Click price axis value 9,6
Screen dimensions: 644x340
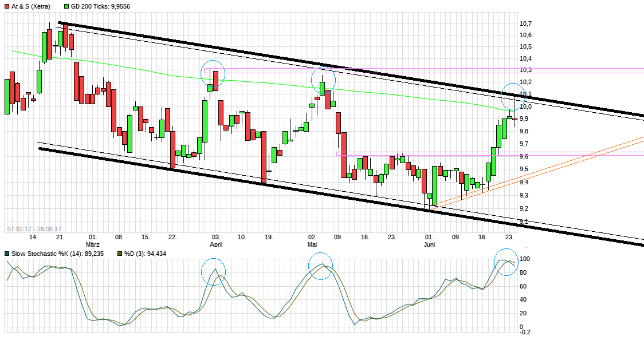[524, 157]
